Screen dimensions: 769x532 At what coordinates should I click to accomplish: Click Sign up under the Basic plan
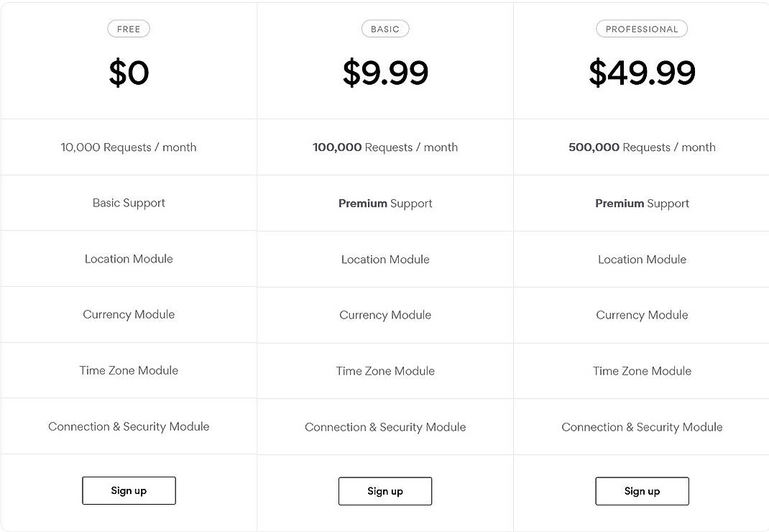(385, 490)
